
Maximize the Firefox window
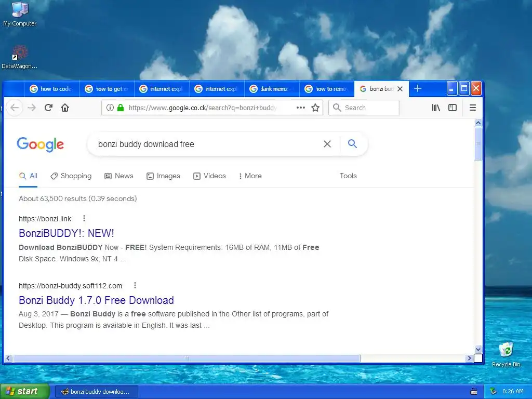[464, 89]
